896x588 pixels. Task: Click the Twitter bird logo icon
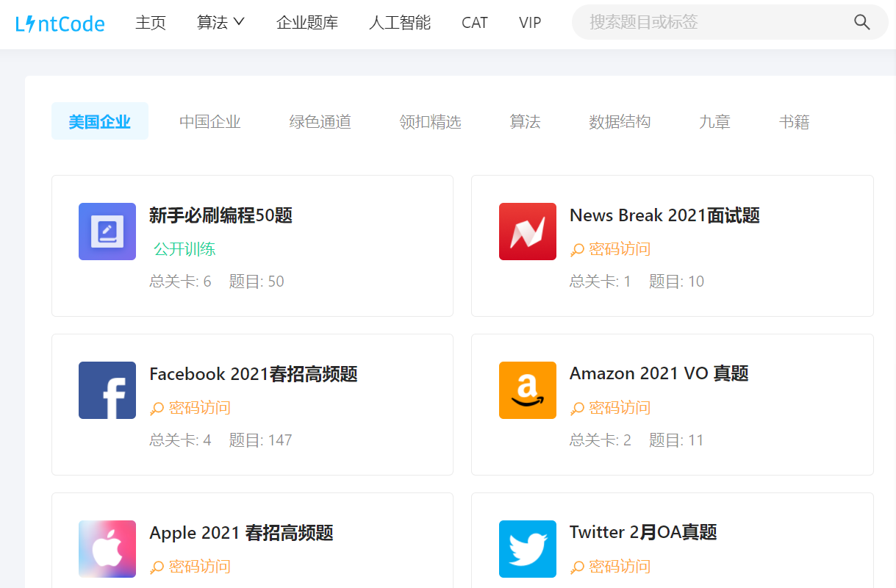tap(528, 549)
